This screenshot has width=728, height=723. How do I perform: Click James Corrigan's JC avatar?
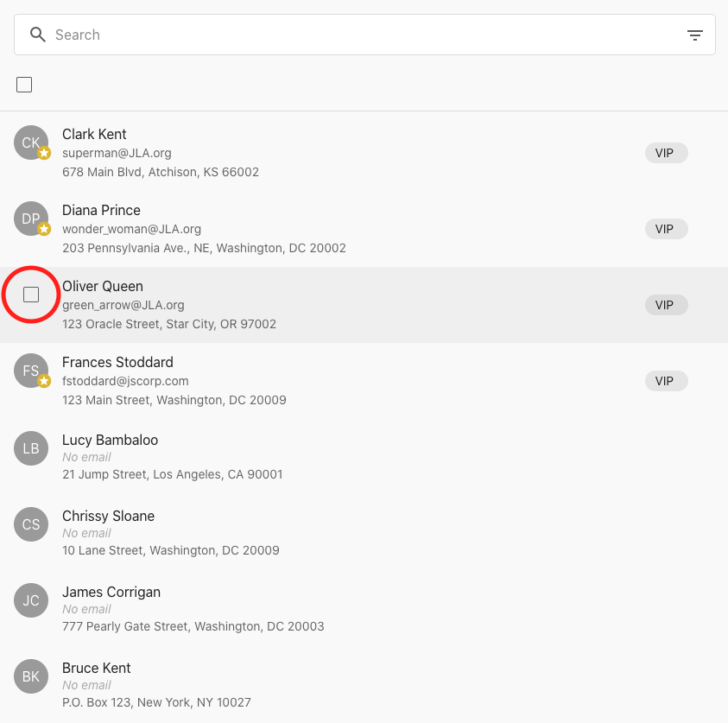31,600
